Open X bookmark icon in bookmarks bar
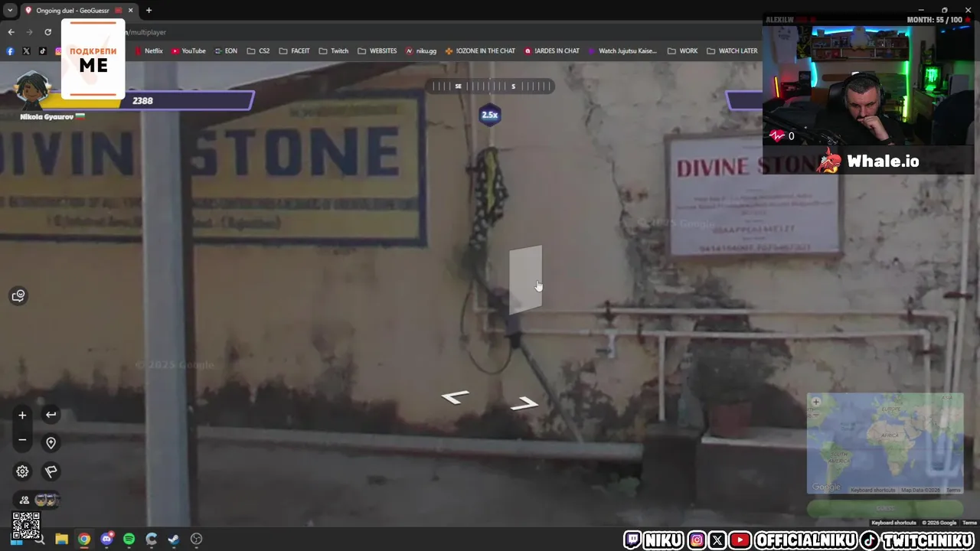980x551 pixels. click(26, 51)
